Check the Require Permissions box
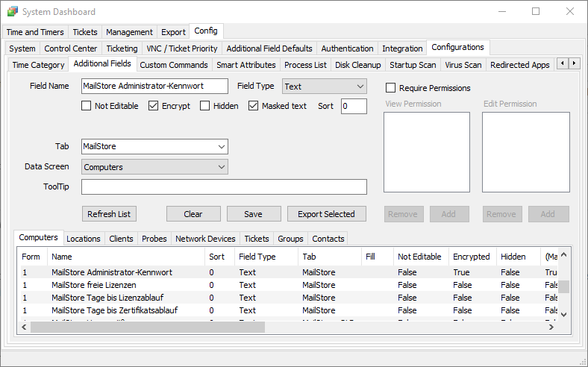 [390, 88]
